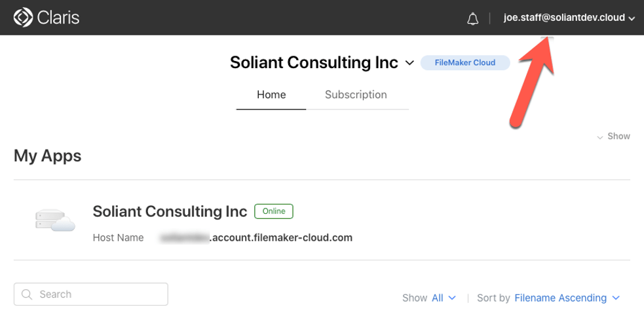Switch to the Subscription tab
Screen dimensions: 644x318
click(356, 95)
